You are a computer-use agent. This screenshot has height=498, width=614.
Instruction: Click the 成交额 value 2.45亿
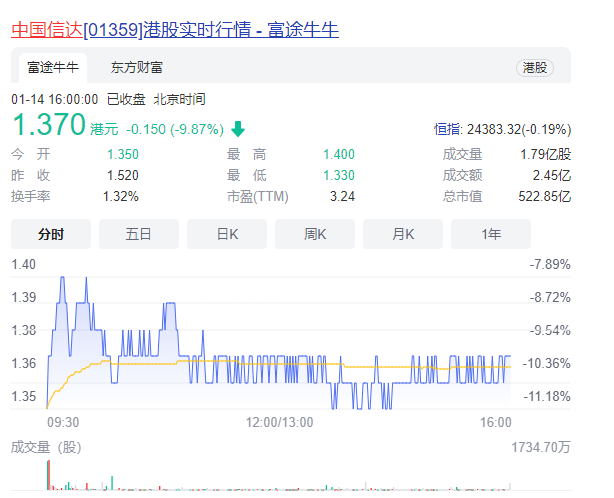(x=552, y=175)
